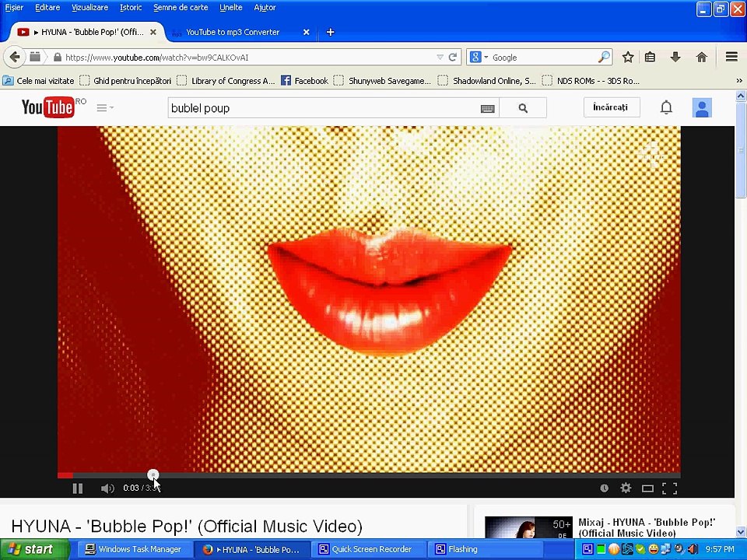Click the address bar URL
This screenshot has height=560, width=747.
157,58
